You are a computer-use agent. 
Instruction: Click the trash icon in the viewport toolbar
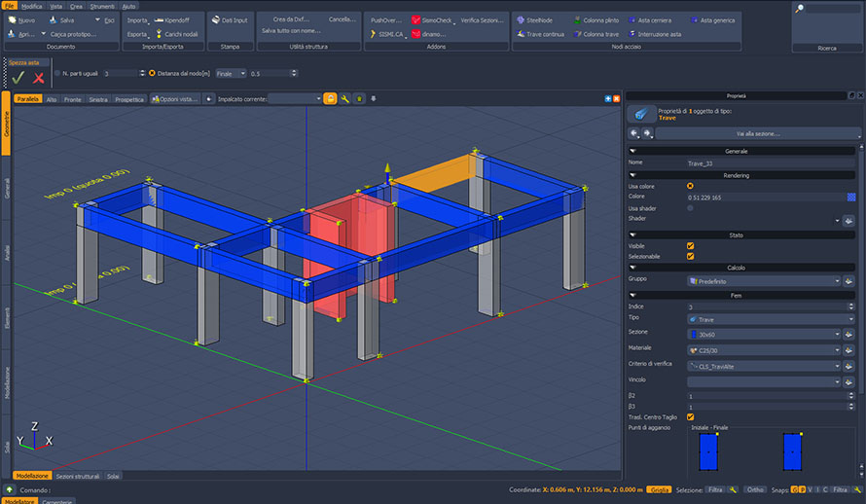[x=359, y=99]
